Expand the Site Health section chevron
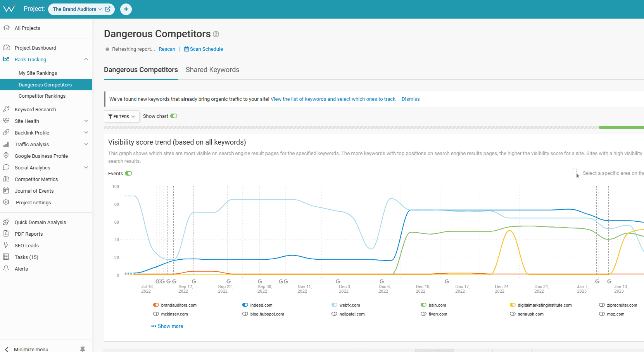The width and height of the screenshot is (644, 352). point(86,121)
